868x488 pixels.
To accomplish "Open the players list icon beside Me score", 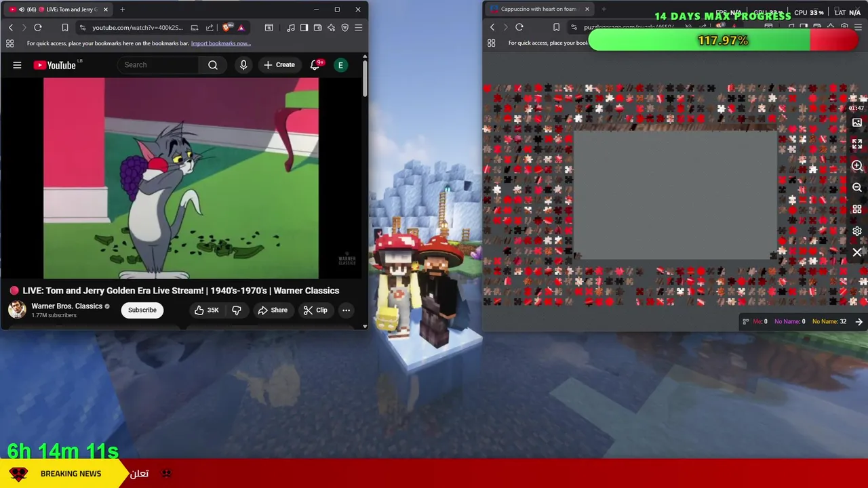I will click(x=746, y=322).
